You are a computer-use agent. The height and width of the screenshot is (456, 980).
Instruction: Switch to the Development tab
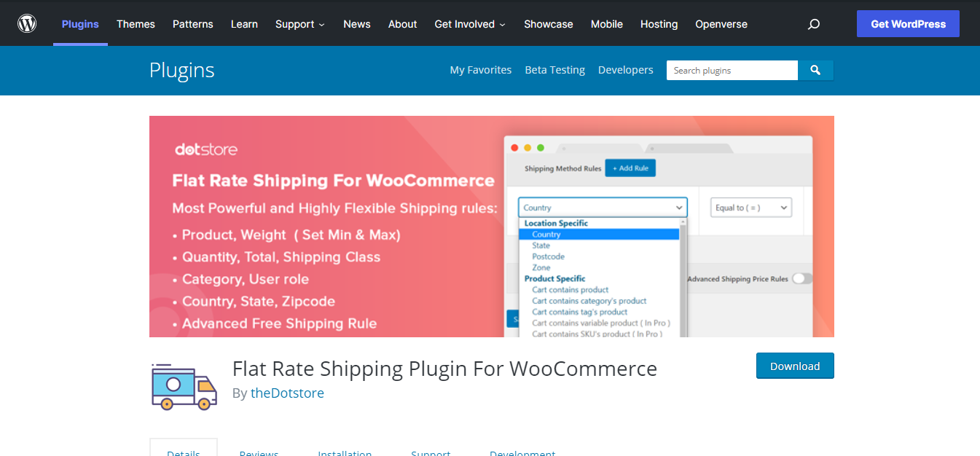(522, 452)
